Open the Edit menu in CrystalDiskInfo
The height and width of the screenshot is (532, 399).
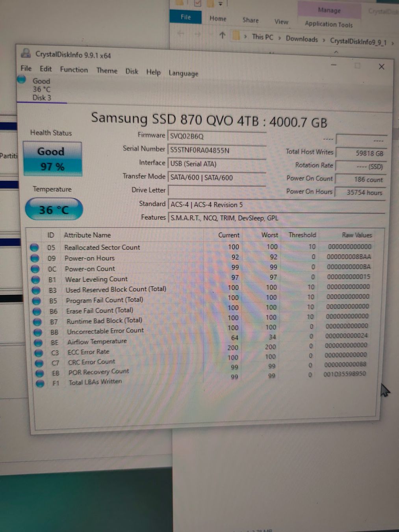coord(46,69)
